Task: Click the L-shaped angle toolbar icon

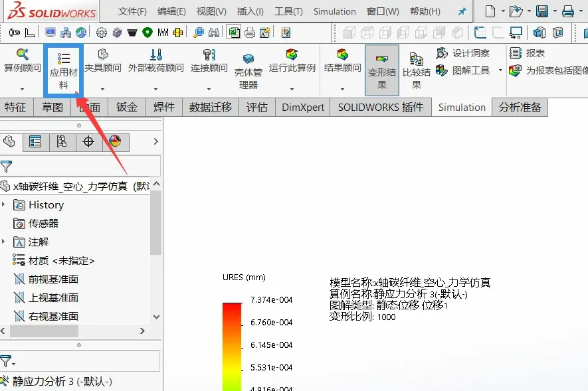Action: [30, 33]
